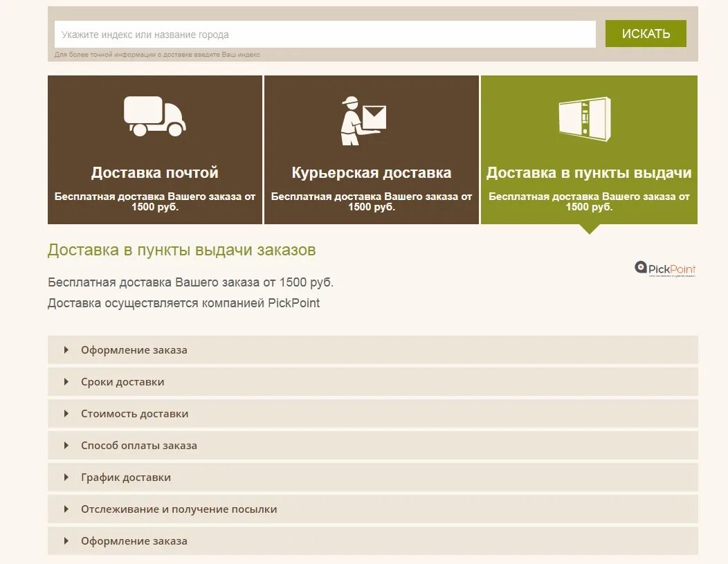
Task: Open the Способ оплаты заказа section
Action: (x=373, y=446)
